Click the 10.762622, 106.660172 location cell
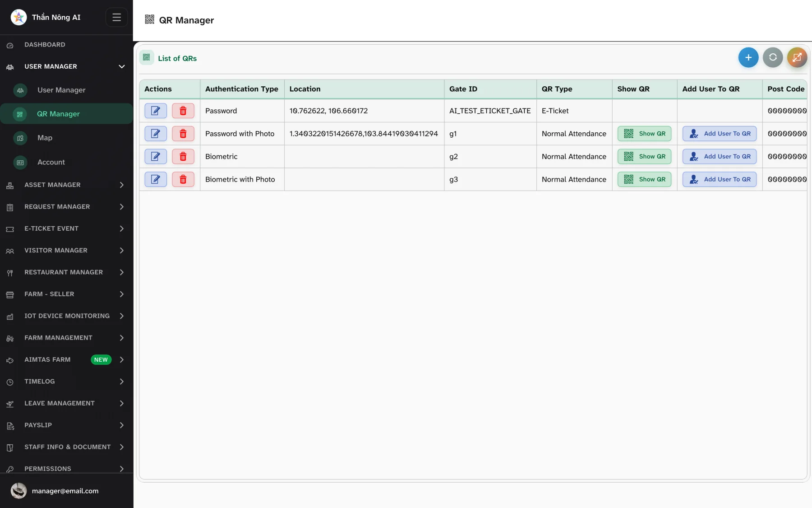The image size is (812, 508). tap(364, 111)
